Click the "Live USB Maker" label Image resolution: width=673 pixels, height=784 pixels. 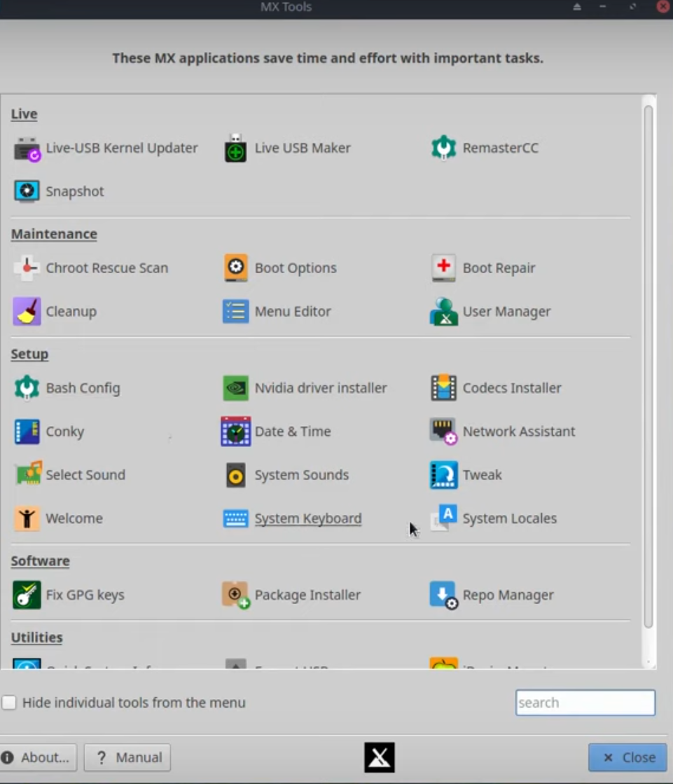click(303, 148)
